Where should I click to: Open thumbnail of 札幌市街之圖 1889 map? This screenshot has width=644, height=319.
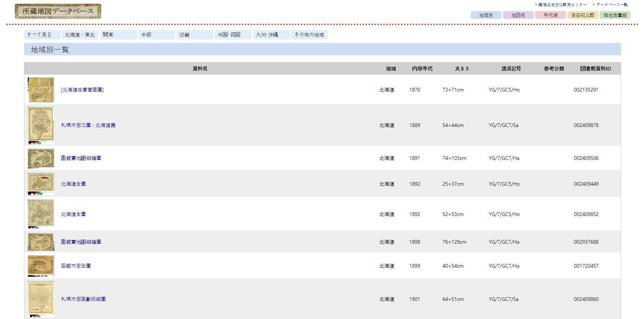point(41,125)
